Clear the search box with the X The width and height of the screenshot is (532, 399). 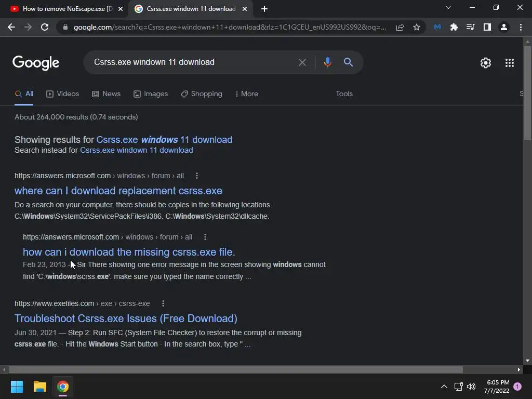(302, 62)
